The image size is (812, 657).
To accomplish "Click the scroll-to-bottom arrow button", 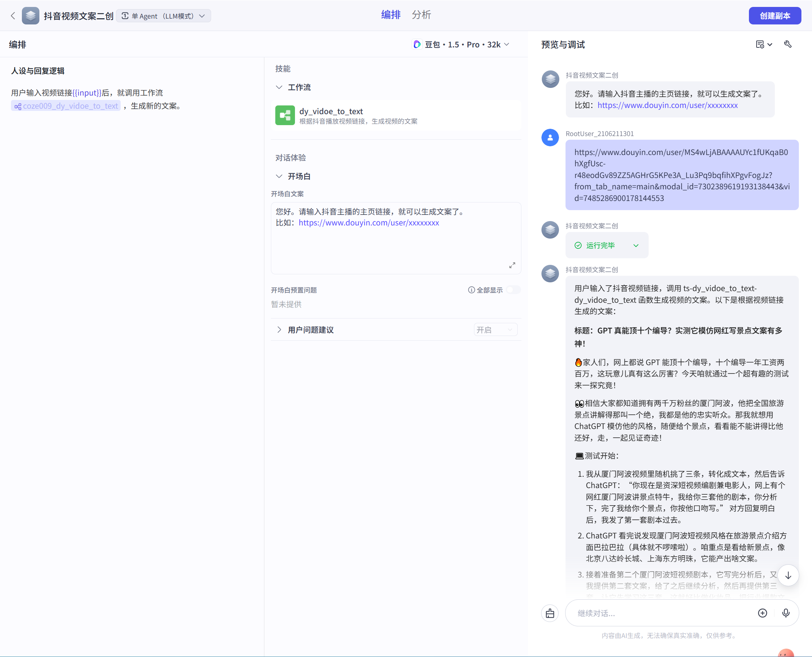I will pyautogui.click(x=788, y=575).
